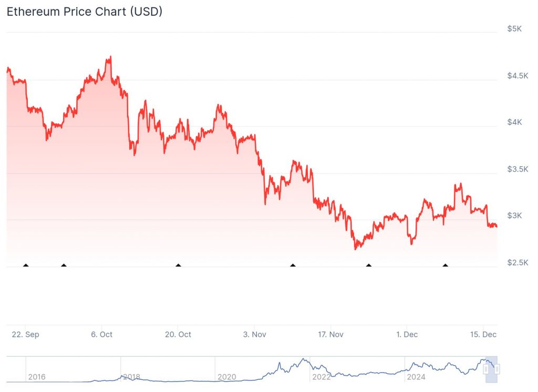538x392 pixels.
Task: Click the 6. Oct date axis label
Action: pyautogui.click(x=101, y=334)
